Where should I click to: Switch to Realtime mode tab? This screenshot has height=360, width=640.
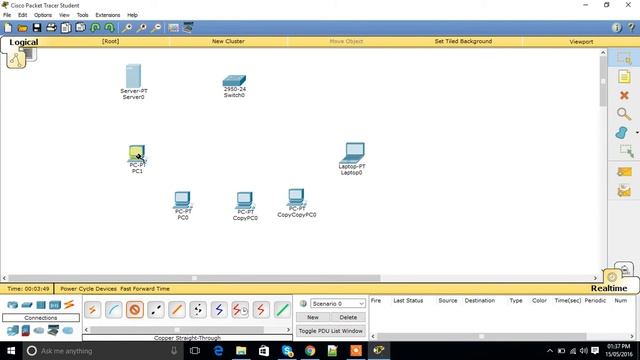click(x=609, y=288)
